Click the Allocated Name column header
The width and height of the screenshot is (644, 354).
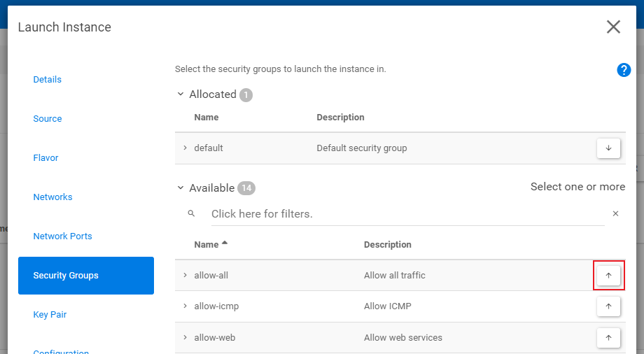point(206,118)
